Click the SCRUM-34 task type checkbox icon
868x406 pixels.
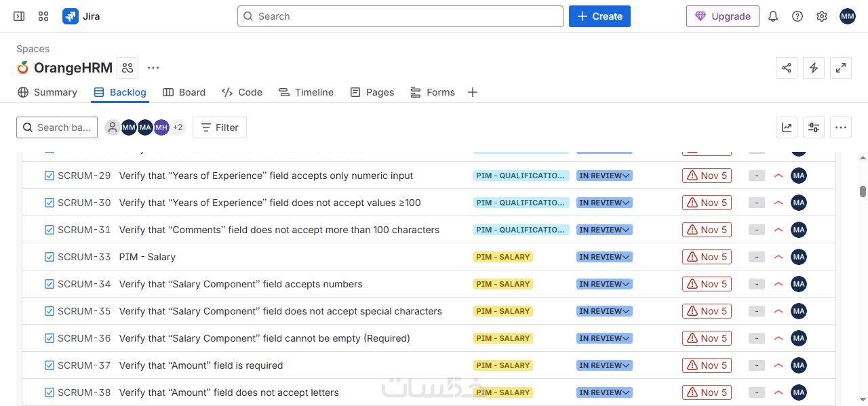click(x=50, y=284)
